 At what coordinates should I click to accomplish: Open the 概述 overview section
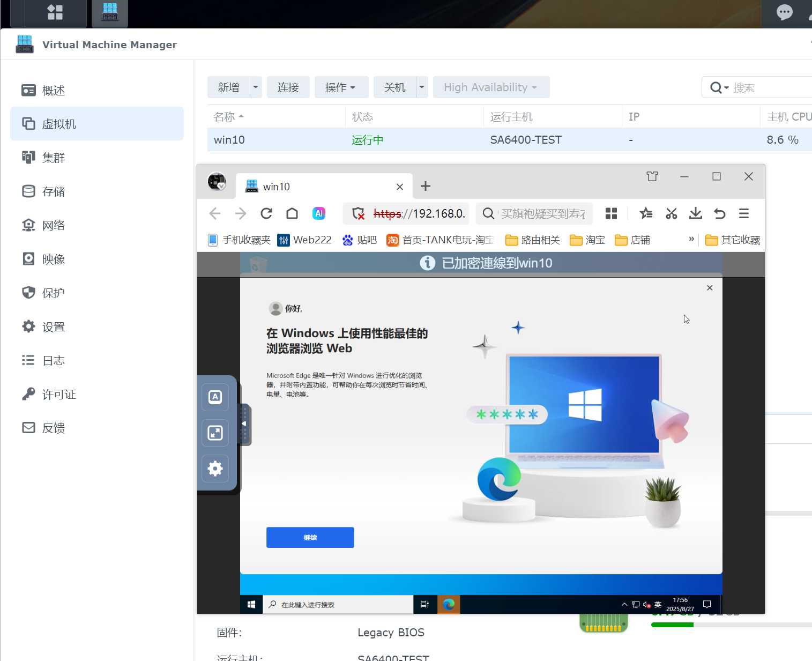pyautogui.click(x=97, y=90)
